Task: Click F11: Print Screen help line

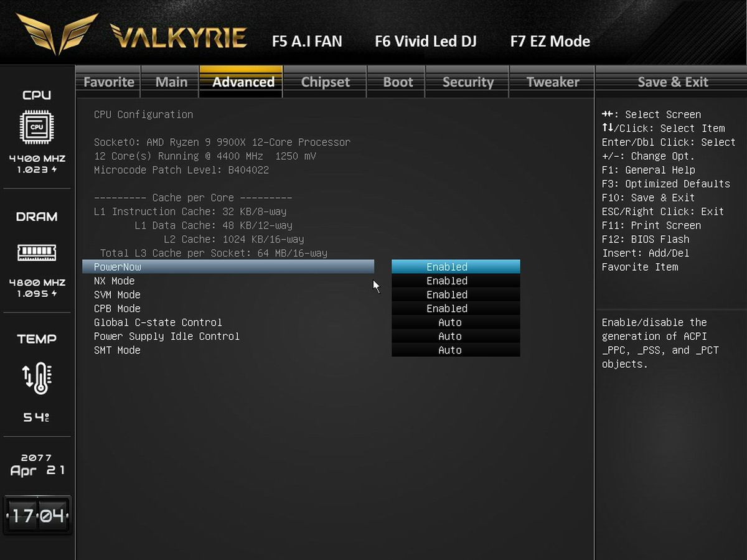Action: 651,225
